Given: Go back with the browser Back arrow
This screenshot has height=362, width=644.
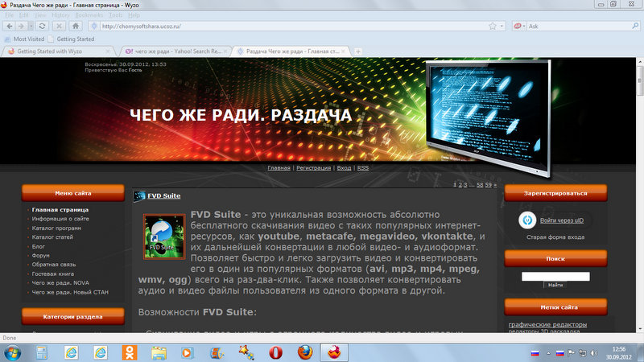Looking at the screenshot, I should point(10,26).
